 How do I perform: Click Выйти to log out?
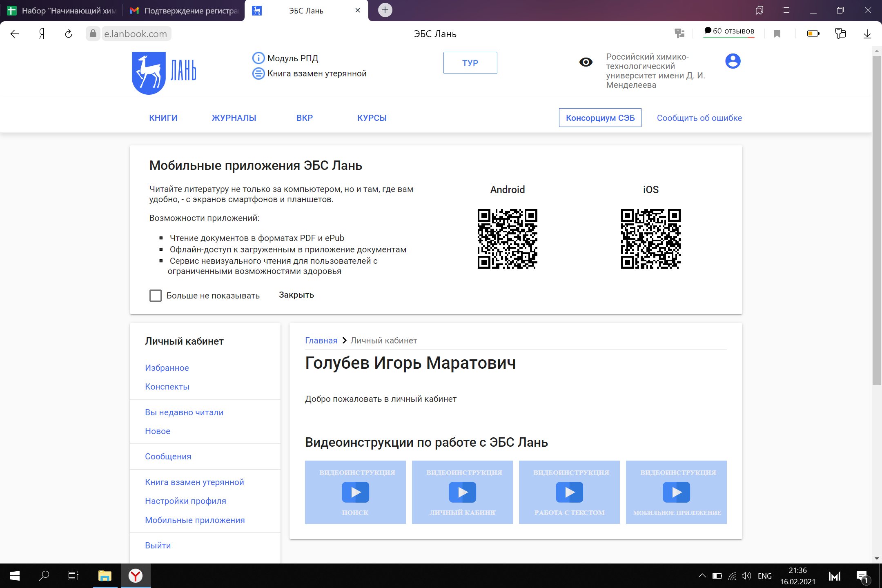[x=158, y=546]
